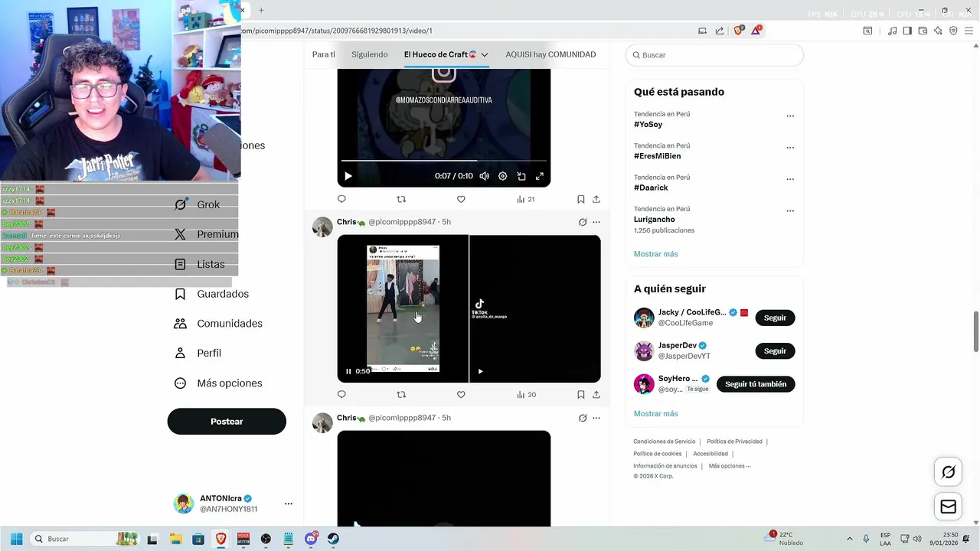Follow Jacky / CooLifeGame
This screenshot has width=980, height=551.
point(775,318)
